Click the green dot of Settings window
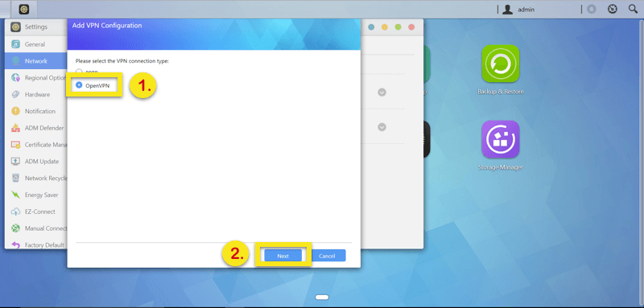The height and width of the screenshot is (308, 644). point(398,27)
